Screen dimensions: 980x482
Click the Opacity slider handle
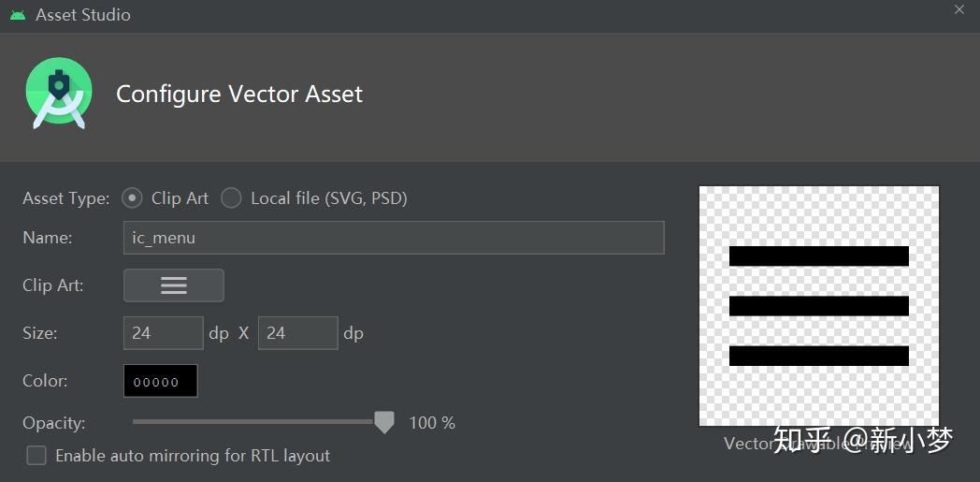point(384,423)
